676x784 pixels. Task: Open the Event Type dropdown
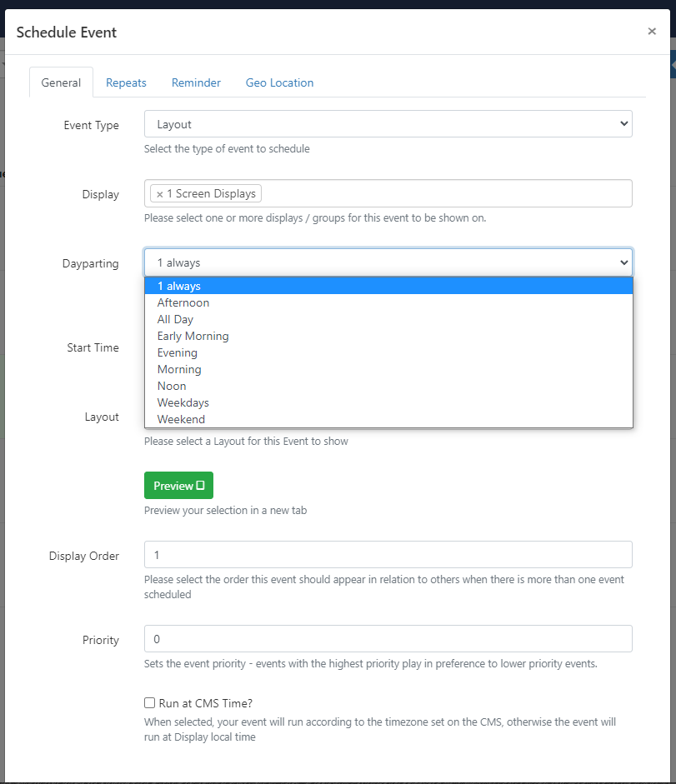coord(388,124)
